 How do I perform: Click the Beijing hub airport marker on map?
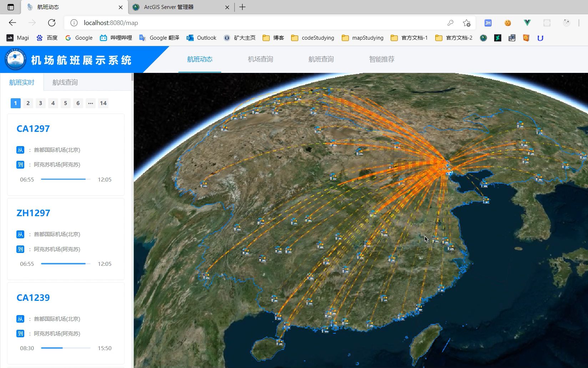[x=449, y=173]
